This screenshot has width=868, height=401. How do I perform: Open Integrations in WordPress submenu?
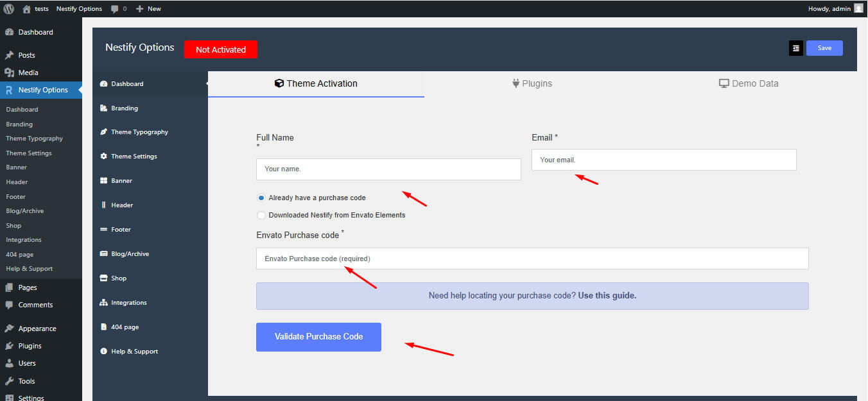coord(24,240)
